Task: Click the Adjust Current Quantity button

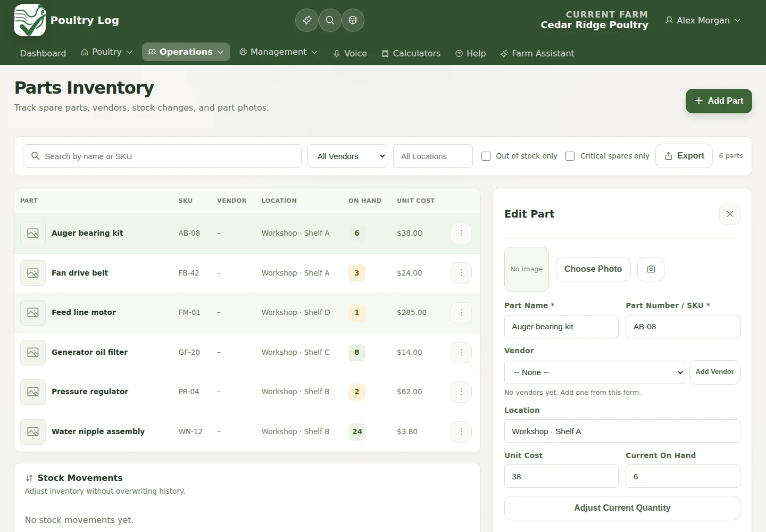Action: click(622, 508)
